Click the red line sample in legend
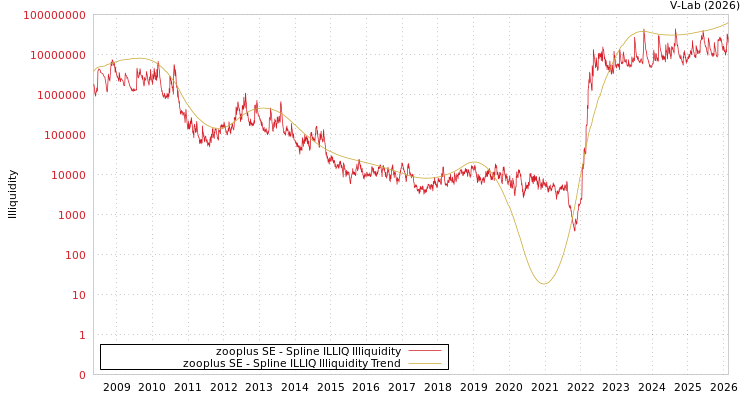Viewport: 750px width, 400px height. pos(425,351)
